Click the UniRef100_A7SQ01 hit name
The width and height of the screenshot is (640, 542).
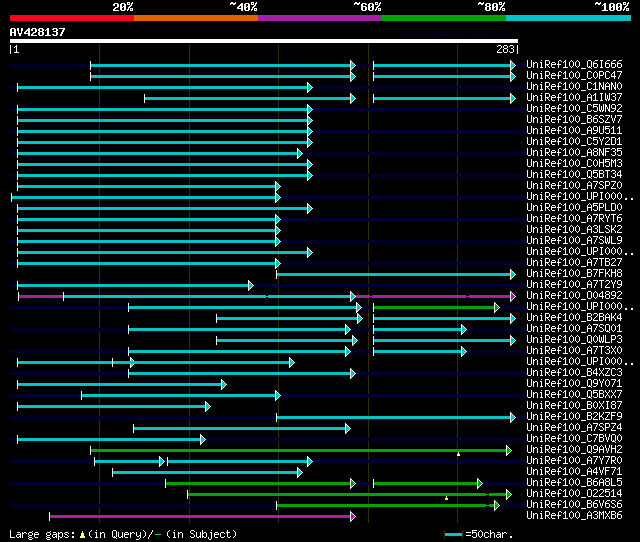pyautogui.click(x=574, y=329)
